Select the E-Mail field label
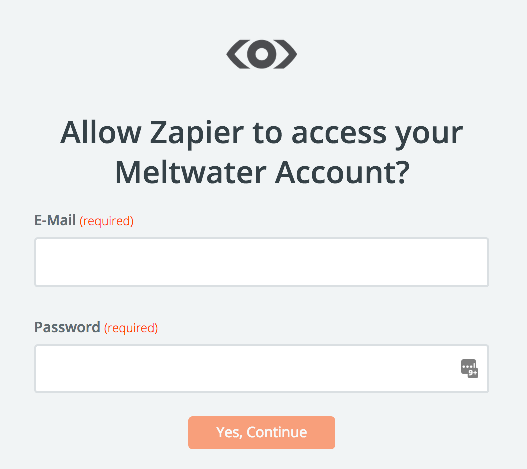This screenshot has height=469, width=527. [55, 221]
